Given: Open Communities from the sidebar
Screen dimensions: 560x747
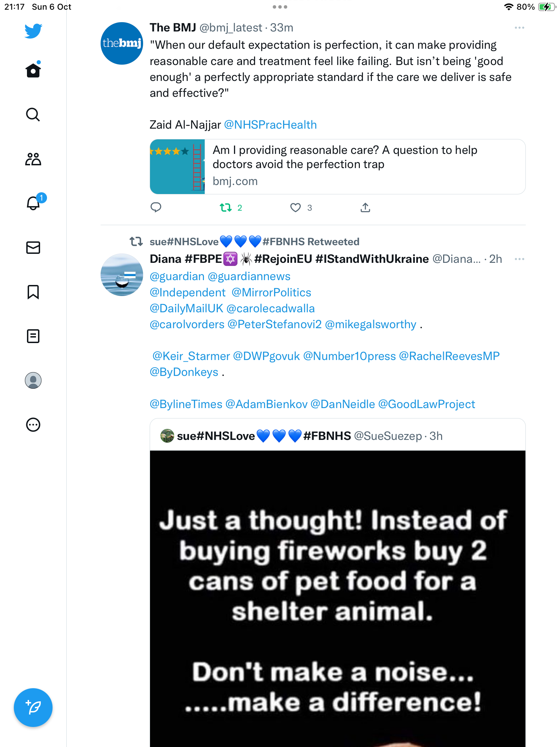Looking at the screenshot, I should (33, 159).
